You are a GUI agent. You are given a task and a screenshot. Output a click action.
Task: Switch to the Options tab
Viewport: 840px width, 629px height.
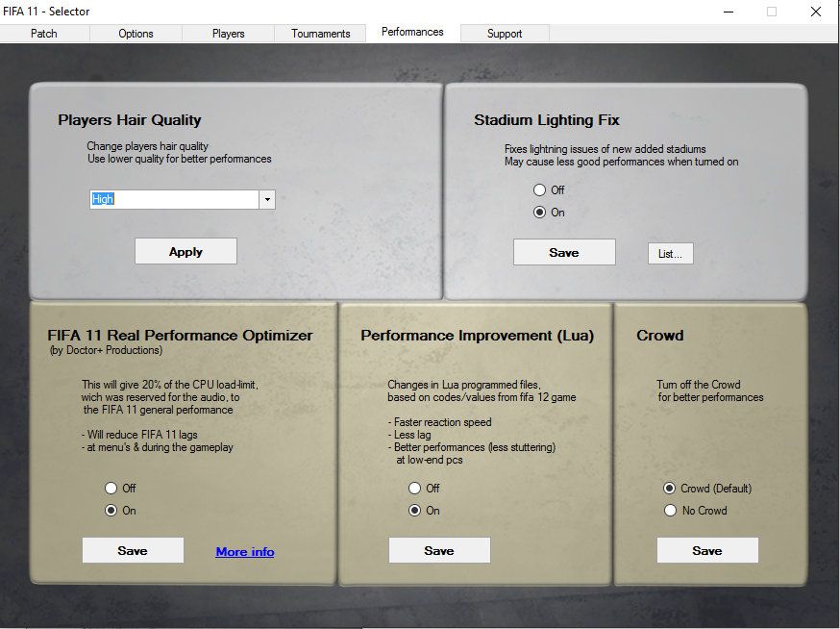(136, 33)
